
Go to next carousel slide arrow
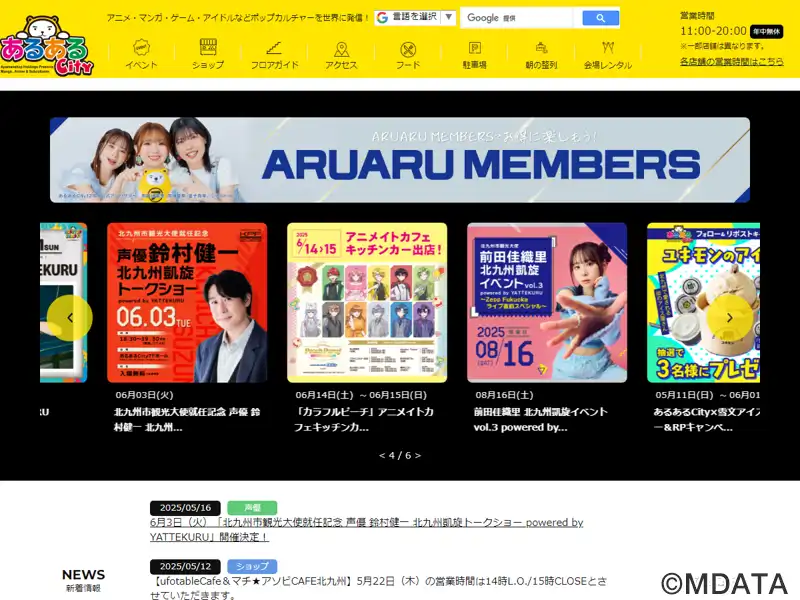[729, 317]
